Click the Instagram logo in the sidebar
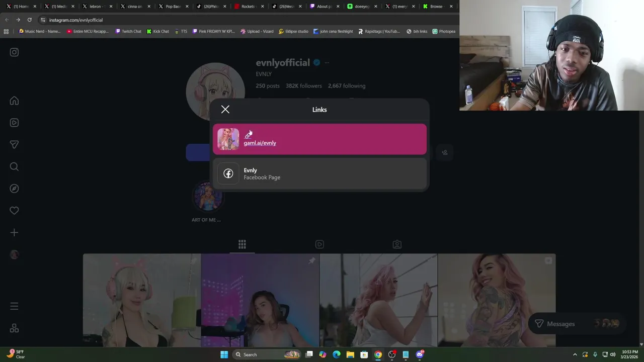This screenshot has height=362, width=644. coord(14,52)
